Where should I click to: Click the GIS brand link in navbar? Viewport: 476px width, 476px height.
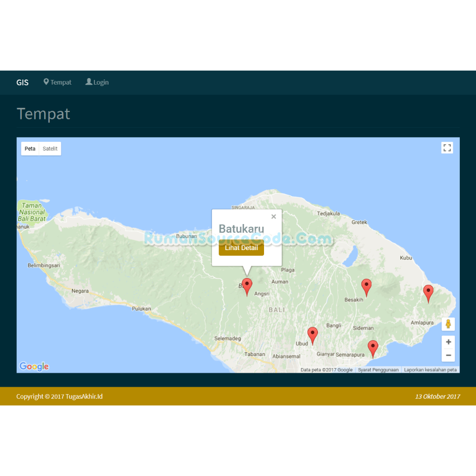22,83
